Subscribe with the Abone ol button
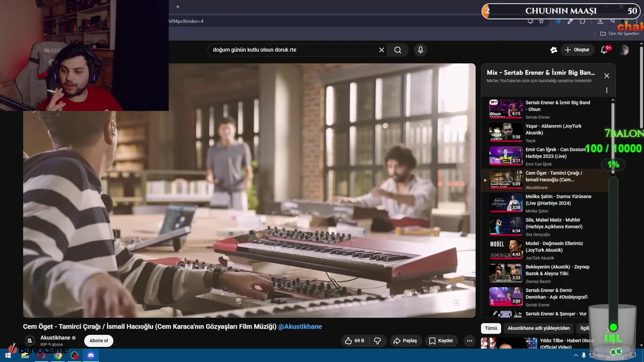644x362 pixels. [99, 341]
